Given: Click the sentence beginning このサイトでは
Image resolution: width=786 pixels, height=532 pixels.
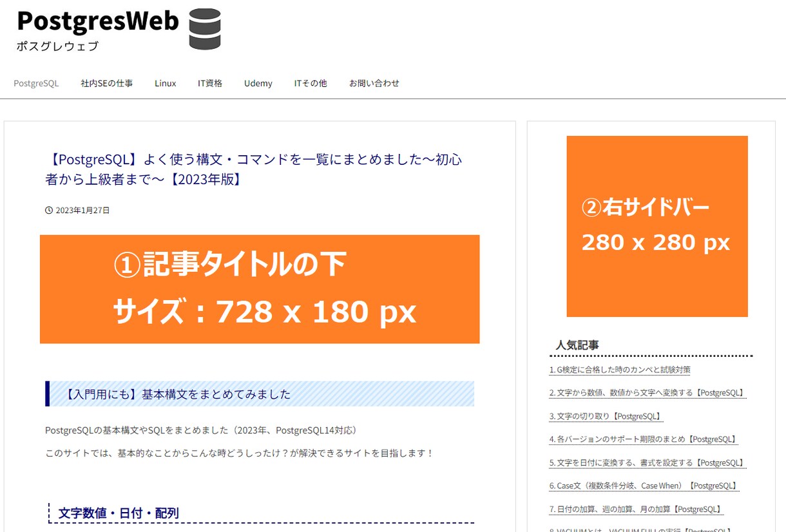Looking at the screenshot, I should point(240,453).
